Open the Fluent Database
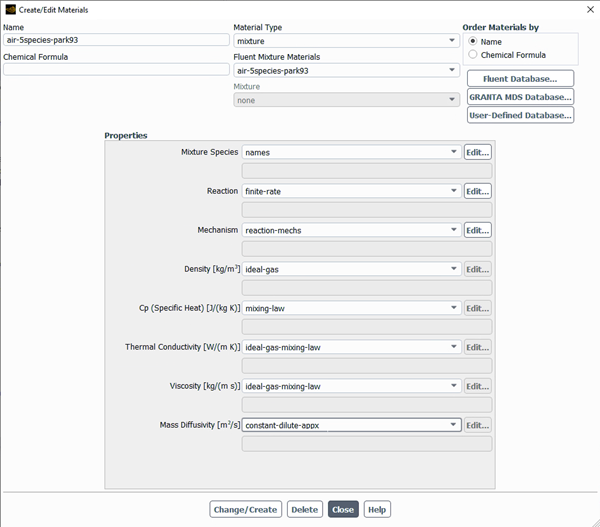Image resolution: width=600 pixels, height=527 pixels. coord(520,78)
